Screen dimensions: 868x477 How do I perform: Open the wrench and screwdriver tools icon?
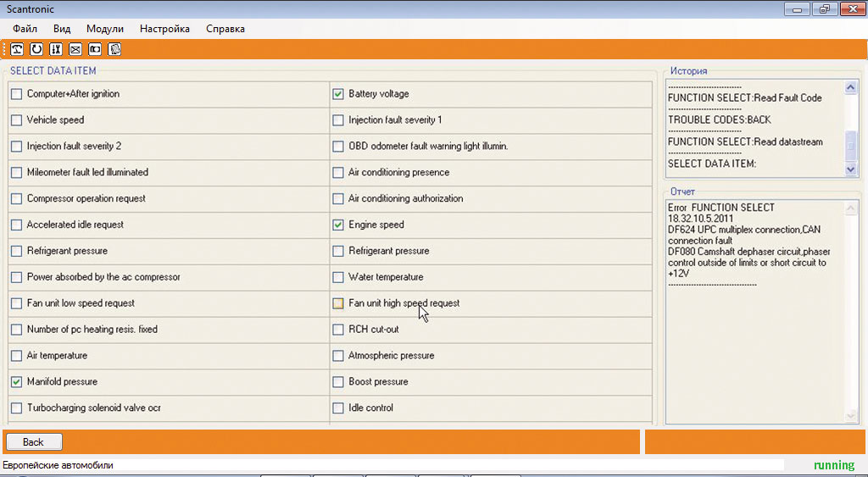[x=56, y=49]
